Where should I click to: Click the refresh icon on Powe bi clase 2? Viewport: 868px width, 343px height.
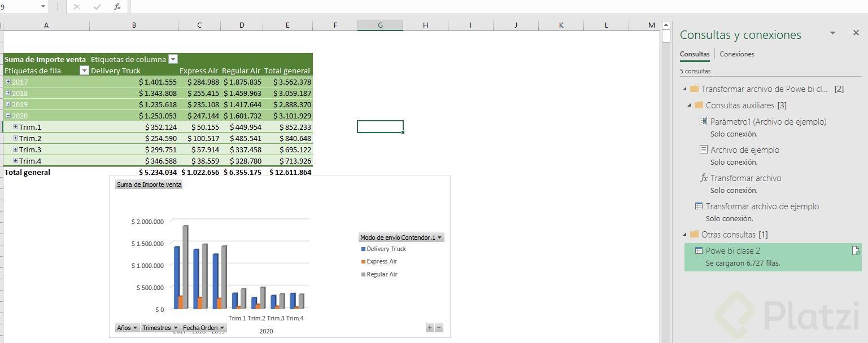click(x=856, y=251)
